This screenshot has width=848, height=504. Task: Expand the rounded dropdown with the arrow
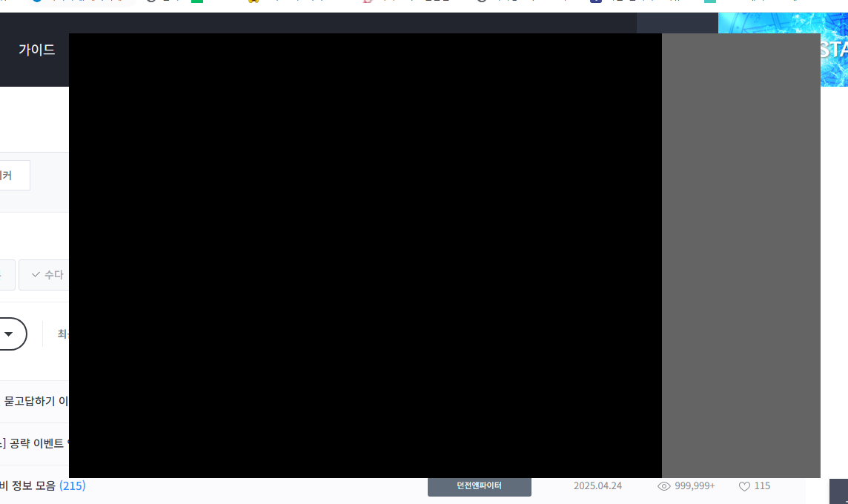10,334
